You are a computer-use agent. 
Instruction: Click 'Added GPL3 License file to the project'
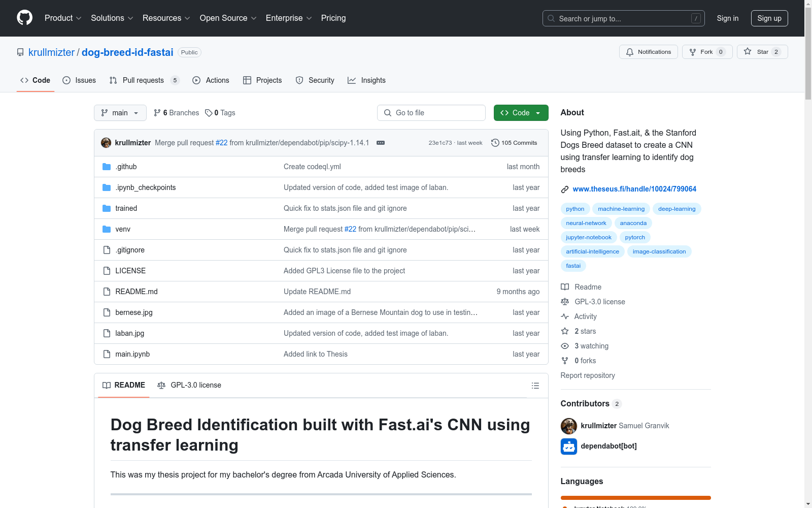(x=344, y=271)
